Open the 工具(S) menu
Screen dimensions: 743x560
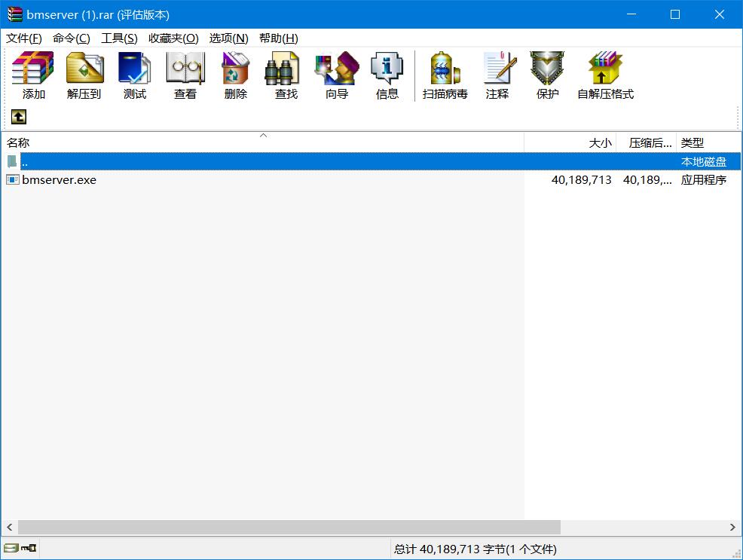[x=119, y=38]
